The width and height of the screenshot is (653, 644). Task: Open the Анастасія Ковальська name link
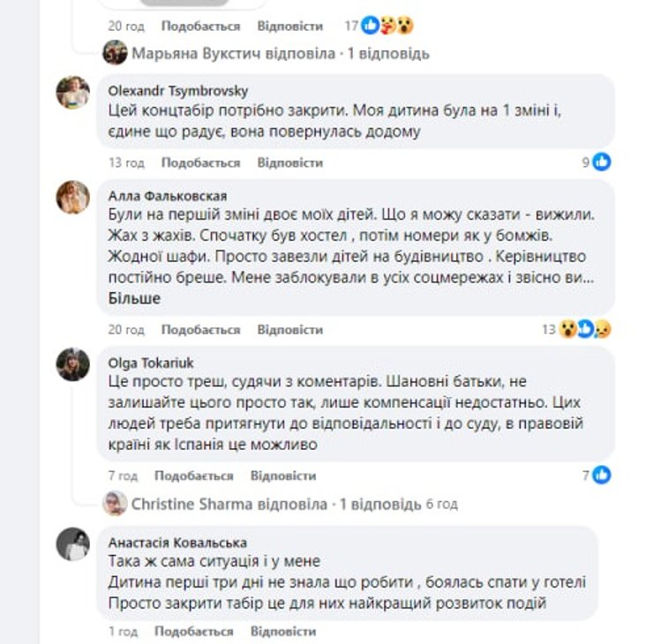click(177, 543)
